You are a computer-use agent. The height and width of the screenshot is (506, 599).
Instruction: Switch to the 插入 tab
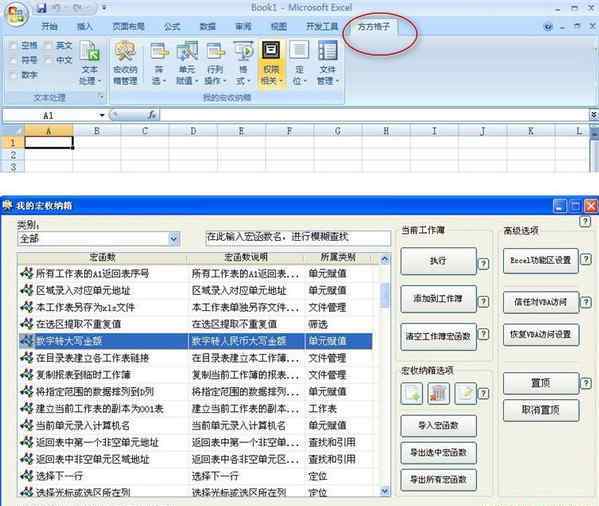(x=85, y=26)
